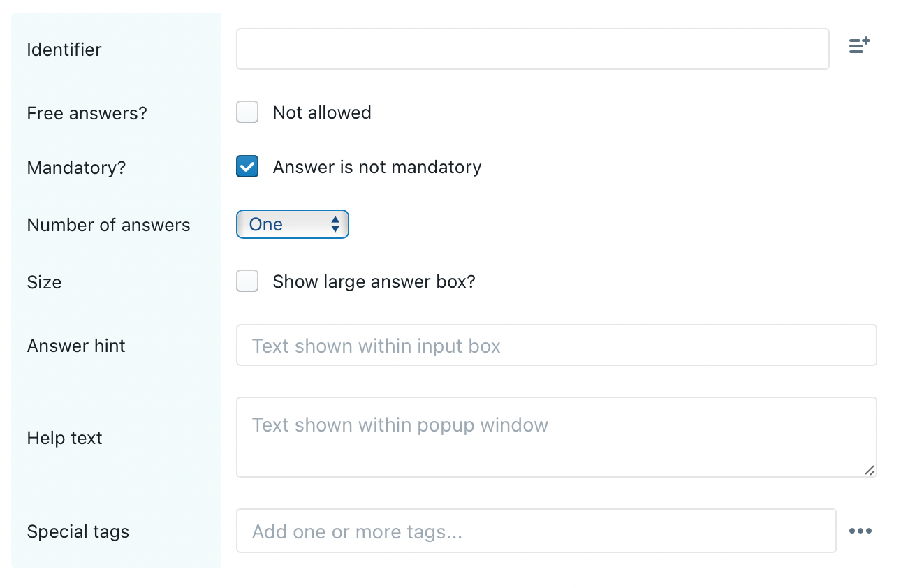Enable the Free answers checkbox
Image resolution: width=901 pixels, height=588 pixels.
coord(247,112)
